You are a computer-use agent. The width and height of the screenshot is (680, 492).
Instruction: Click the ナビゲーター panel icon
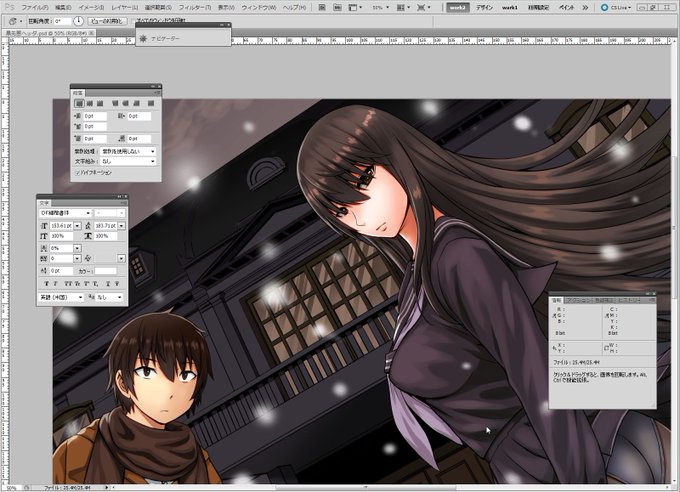(x=144, y=39)
